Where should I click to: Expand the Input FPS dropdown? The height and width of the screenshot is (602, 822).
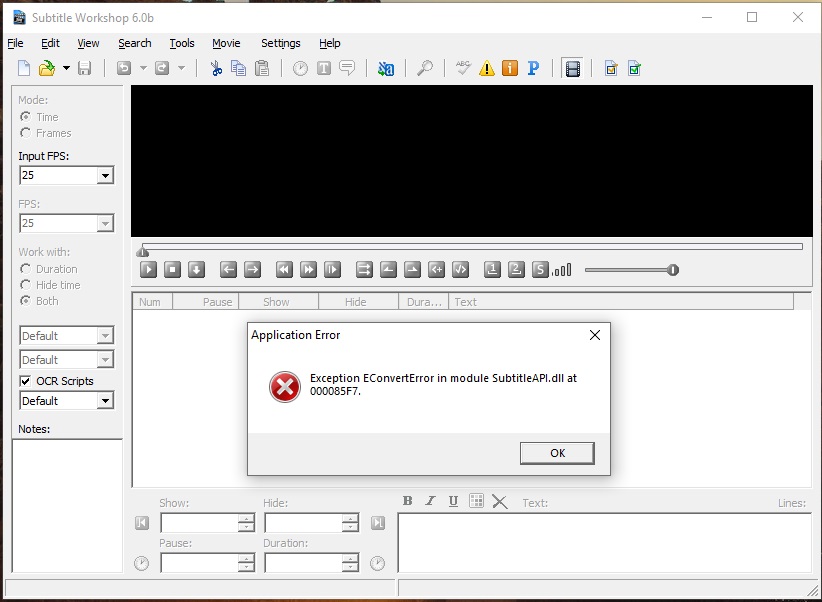click(x=105, y=175)
